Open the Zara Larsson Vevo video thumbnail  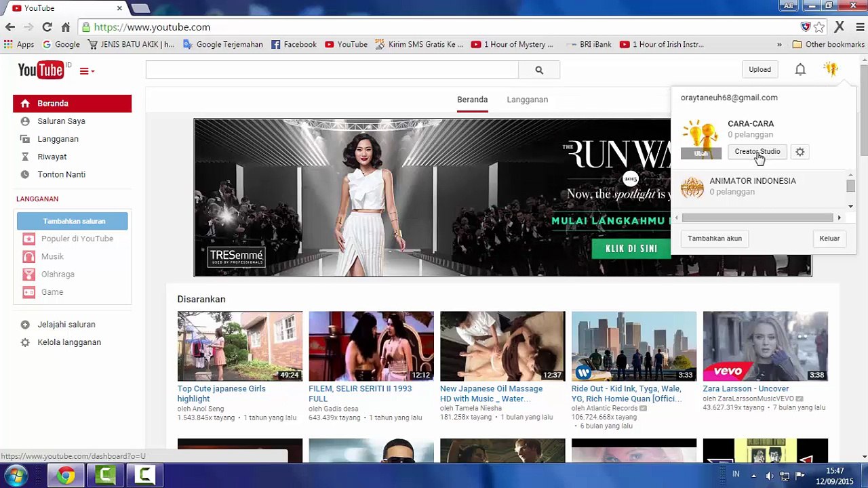(765, 346)
